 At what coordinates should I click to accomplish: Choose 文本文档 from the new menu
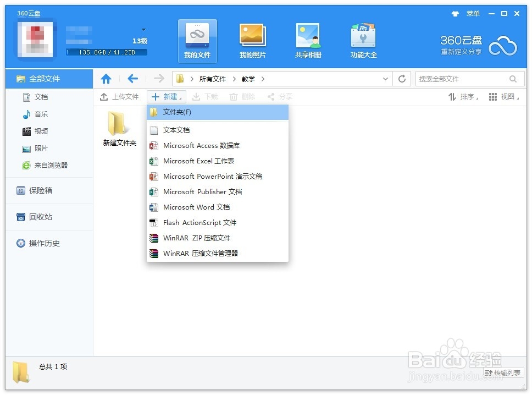218,130
